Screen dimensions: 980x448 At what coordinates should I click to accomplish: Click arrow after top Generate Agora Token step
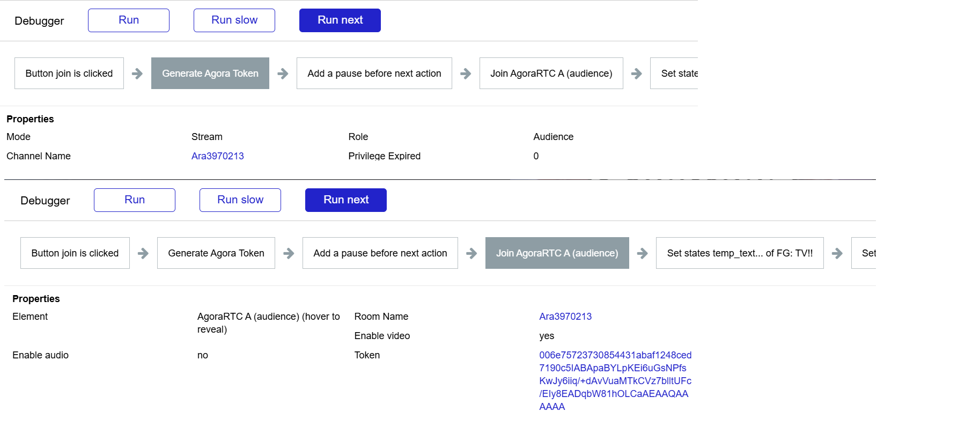coord(283,74)
